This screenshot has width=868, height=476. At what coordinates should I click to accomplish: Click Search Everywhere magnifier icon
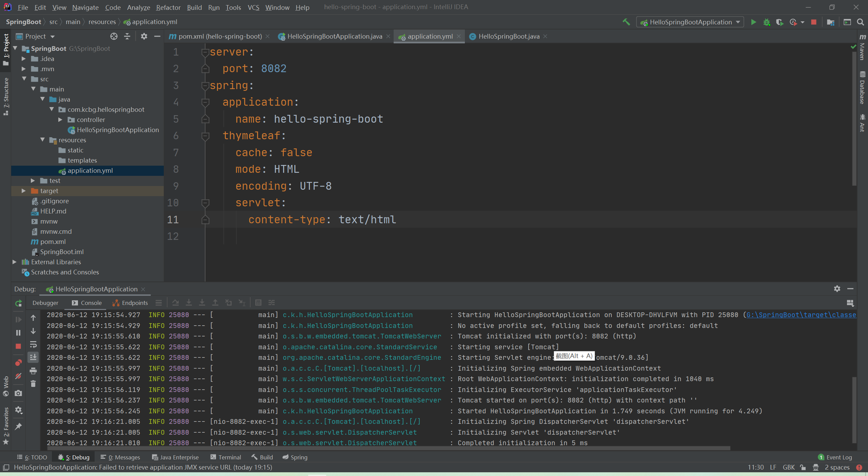(860, 22)
